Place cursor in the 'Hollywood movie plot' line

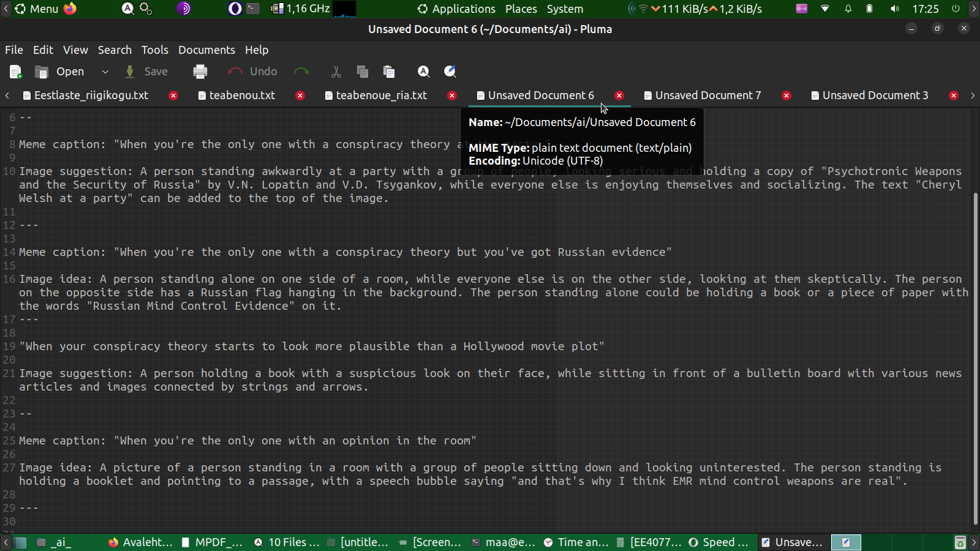tap(312, 347)
